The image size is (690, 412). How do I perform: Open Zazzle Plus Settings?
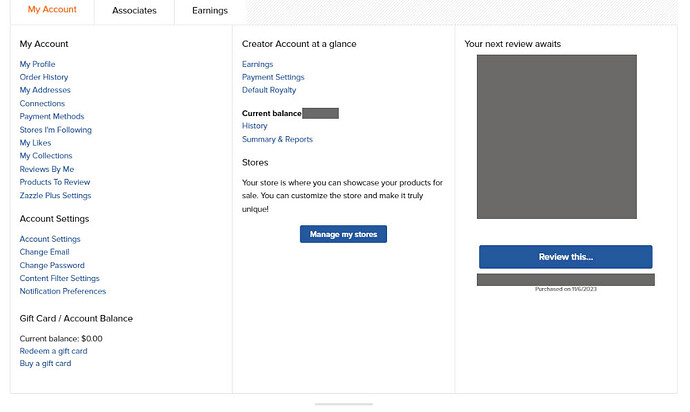(55, 195)
